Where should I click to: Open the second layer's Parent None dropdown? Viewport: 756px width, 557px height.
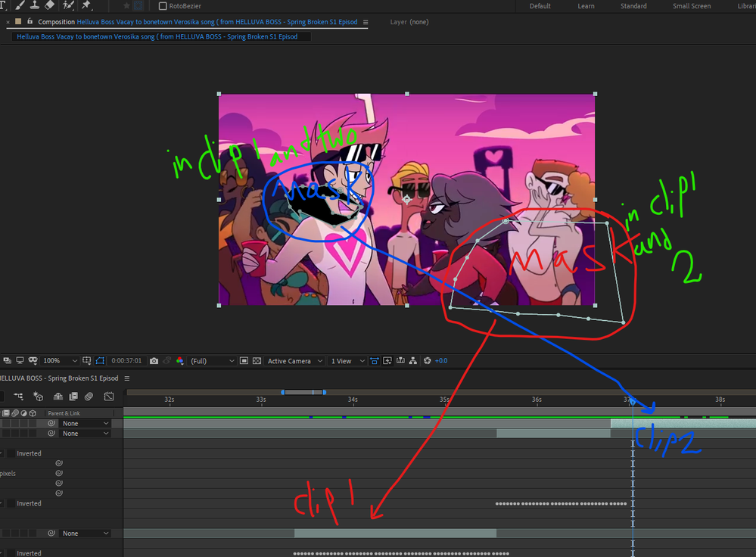[86, 434]
